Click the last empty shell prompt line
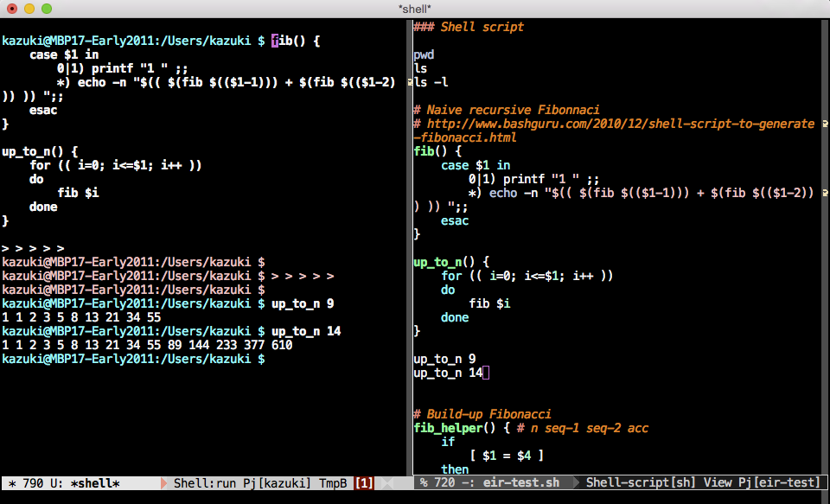 (x=133, y=359)
